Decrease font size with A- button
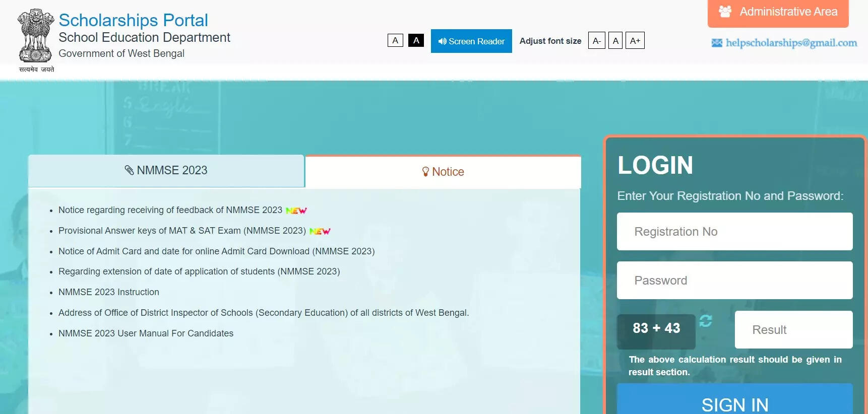The image size is (868, 414). 597,40
